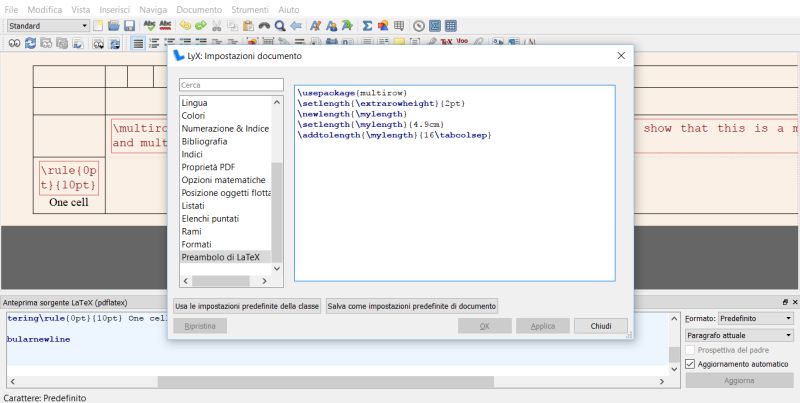Toggle Aggiornamento automatico checkbox

pos(690,364)
